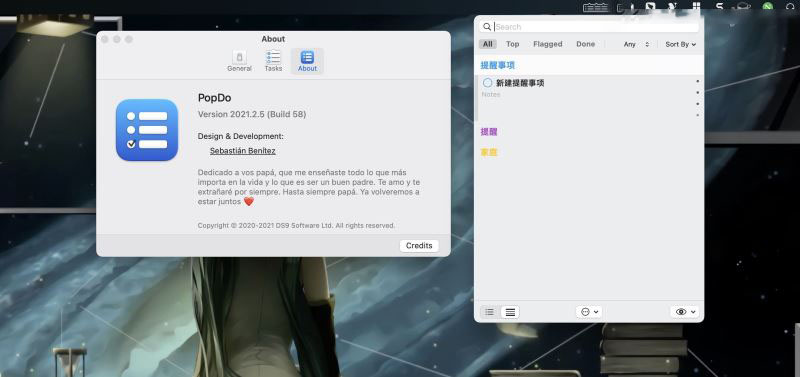The height and width of the screenshot is (377, 800).
Task: Mark the 新建提醒事项 task as complete
Action: click(488, 83)
